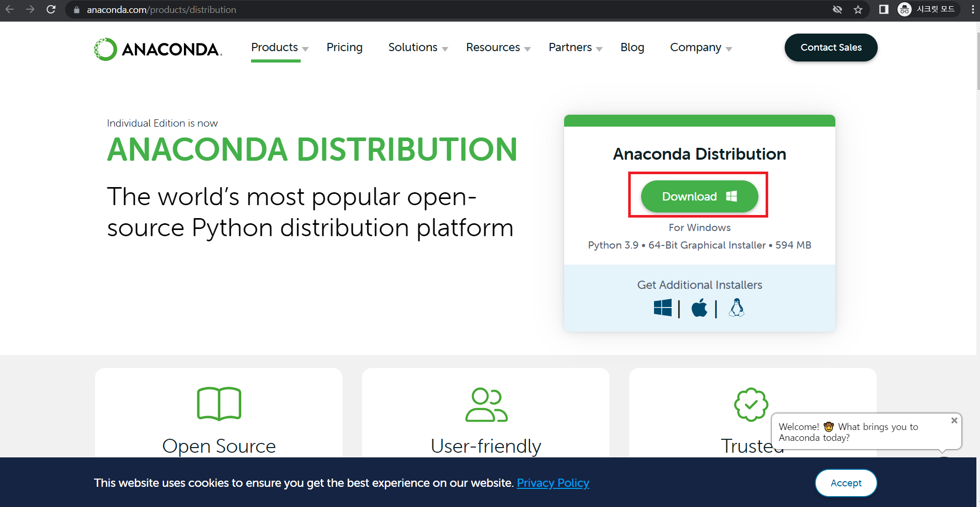Go back with the browser back arrow
The width and height of the screenshot is (980, 507).
[9, 9]
